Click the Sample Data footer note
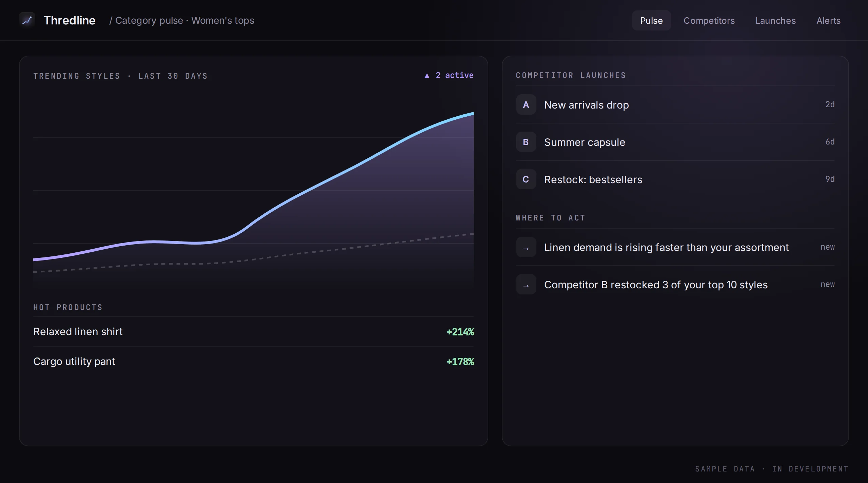Image resolution: width=868 pixels, height=483 pixels. tap(772, 469)
